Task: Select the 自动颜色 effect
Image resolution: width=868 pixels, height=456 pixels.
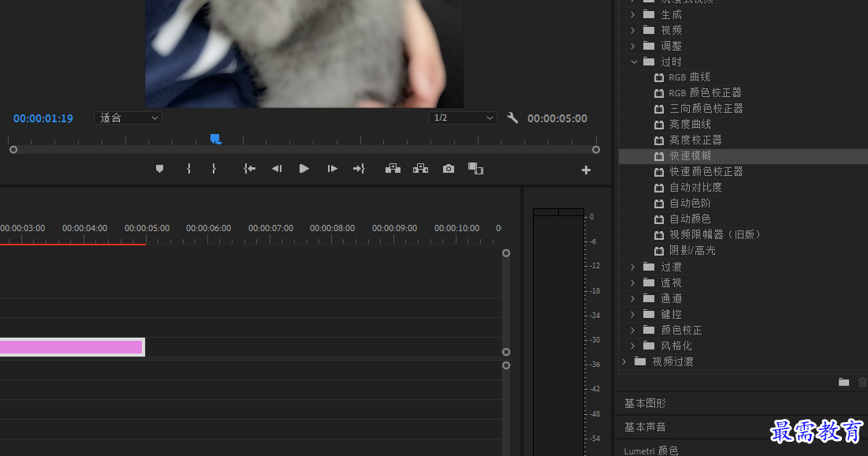Action: pyautogui.click(x=690, y=219)
